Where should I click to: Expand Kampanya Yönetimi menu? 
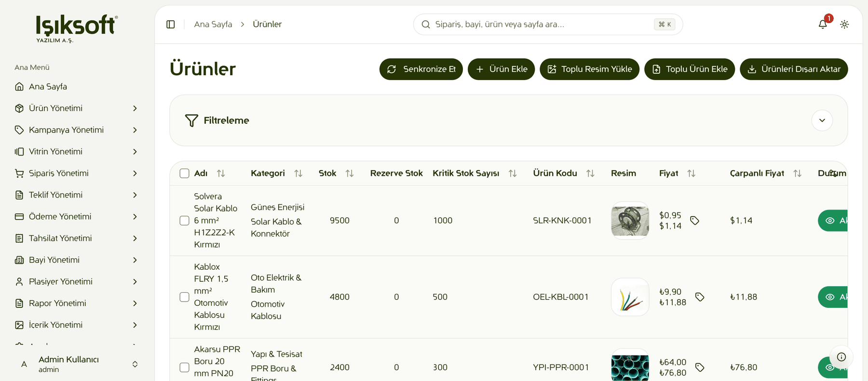point(77,130)
